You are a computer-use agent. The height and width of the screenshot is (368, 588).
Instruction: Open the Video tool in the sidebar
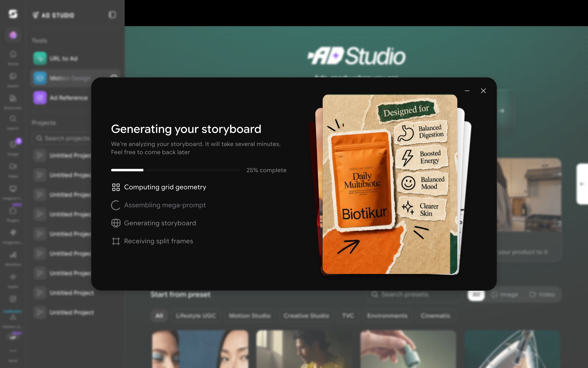click(13, 170)
